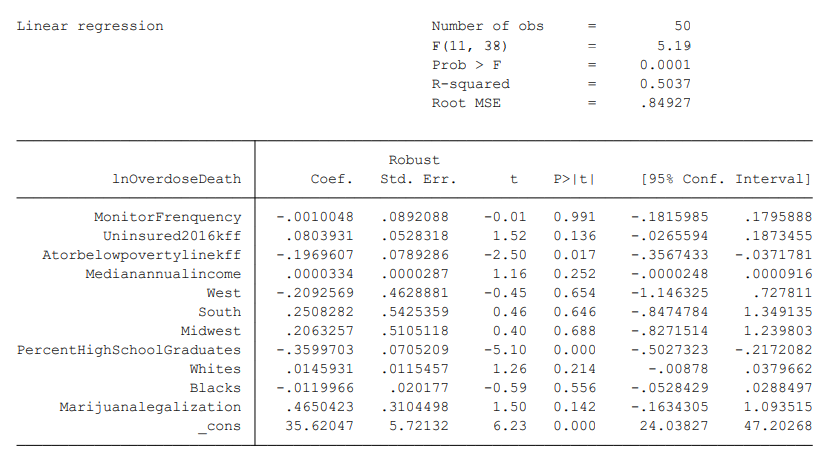Select the lnOverdoseDeath dependent variable header
The image size is (831, 457).
click(177, 180)
